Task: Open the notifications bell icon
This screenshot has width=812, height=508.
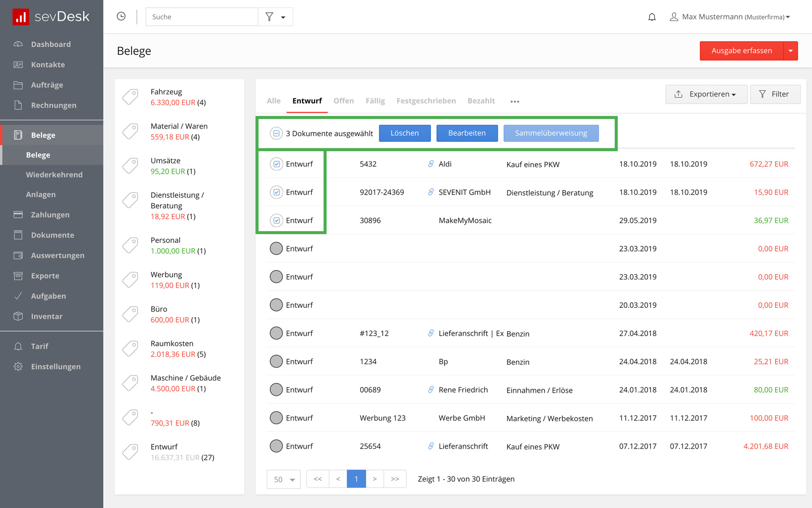Action: (x=652, y=17)
